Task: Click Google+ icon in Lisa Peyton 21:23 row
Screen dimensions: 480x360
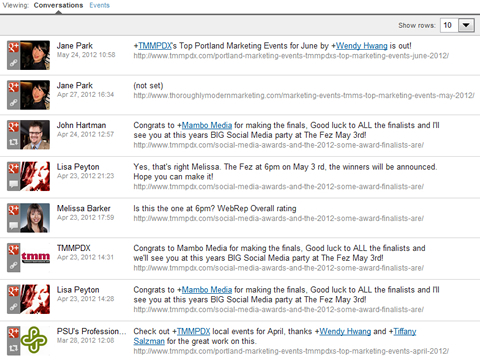Action: (13, 169)
